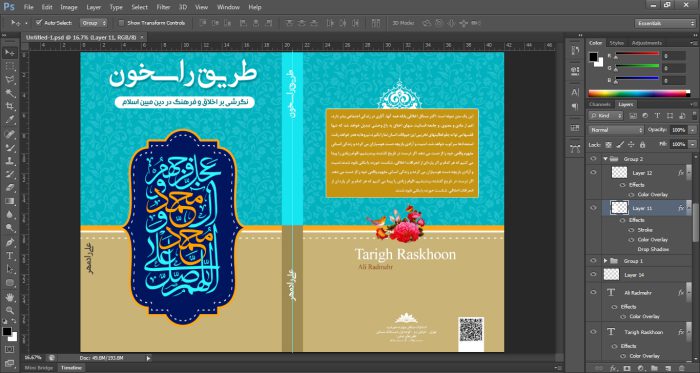
Task: Expand the Group 1 folder
Action: coord(606,261)
